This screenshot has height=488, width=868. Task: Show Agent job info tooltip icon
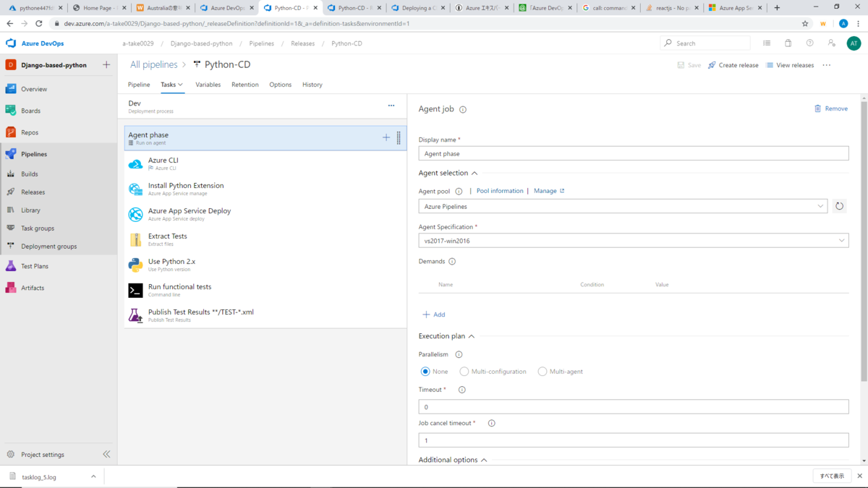[x=463, y=110]
